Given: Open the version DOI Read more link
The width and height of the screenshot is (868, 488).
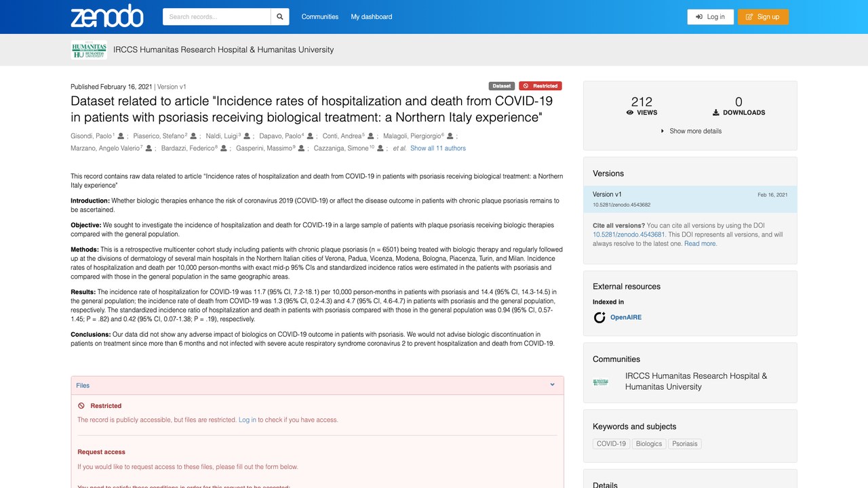Looking at the screenshot, I should [700, 243].
